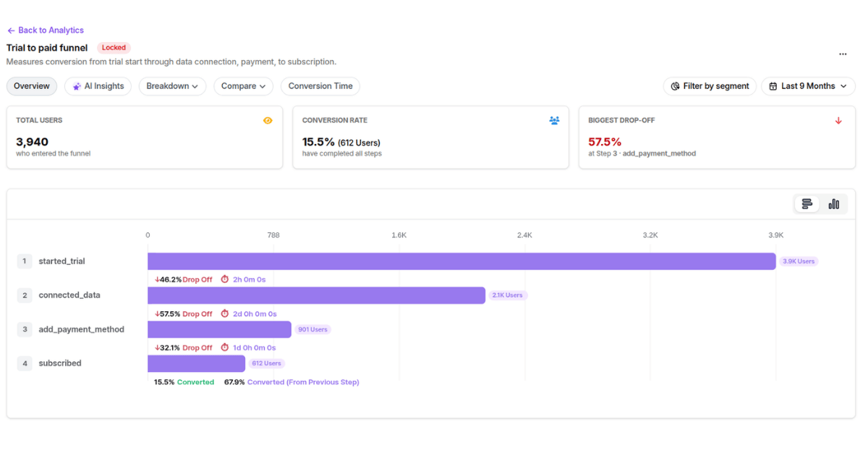Click the subscribed step label

pyautogui.click(x=60, y=363)
